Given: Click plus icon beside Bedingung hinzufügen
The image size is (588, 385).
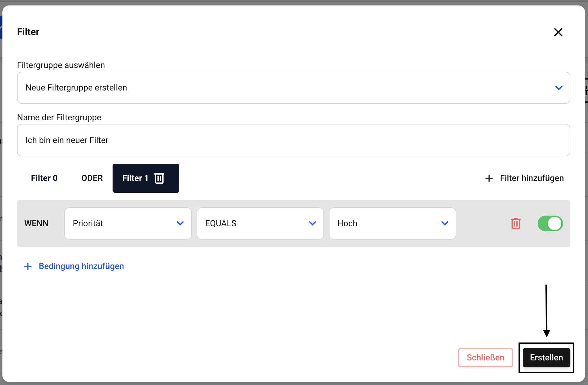Looking at the screenshot, I should (28, 266).
